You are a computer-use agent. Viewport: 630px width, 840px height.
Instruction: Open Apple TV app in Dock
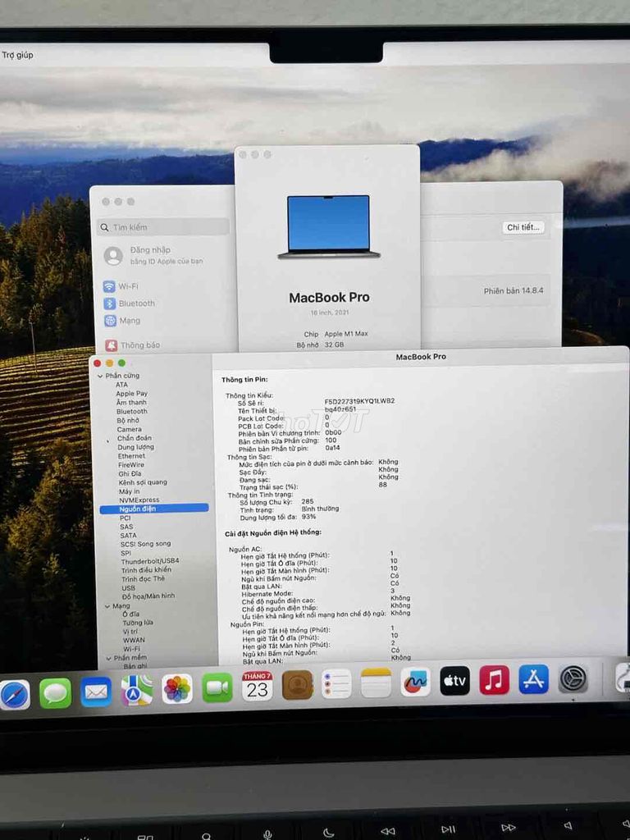click(454, 680)
